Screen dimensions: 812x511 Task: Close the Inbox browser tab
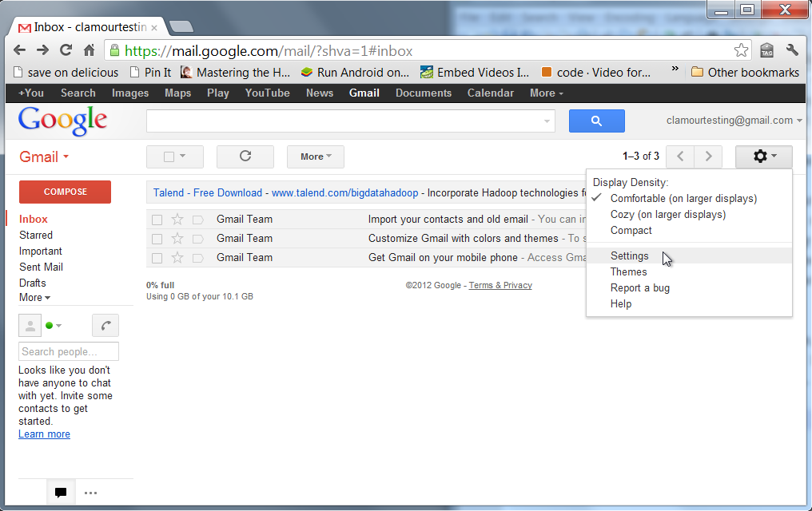(154, 28)
